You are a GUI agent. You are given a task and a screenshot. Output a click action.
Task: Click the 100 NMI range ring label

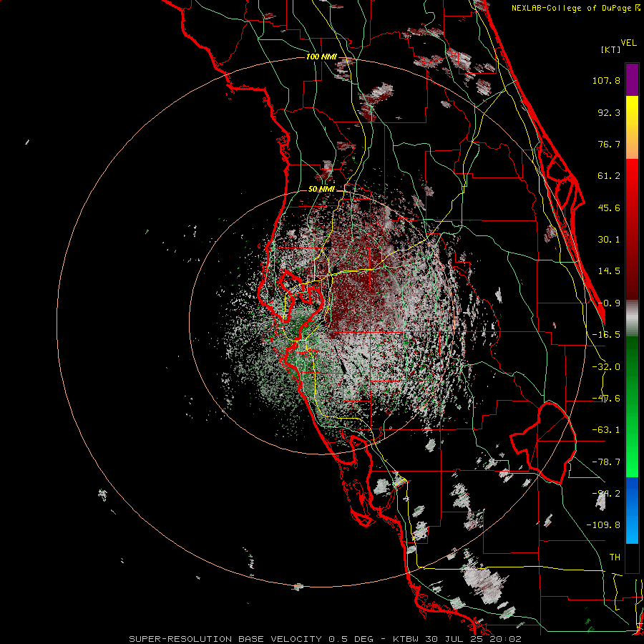coord(321,57)
